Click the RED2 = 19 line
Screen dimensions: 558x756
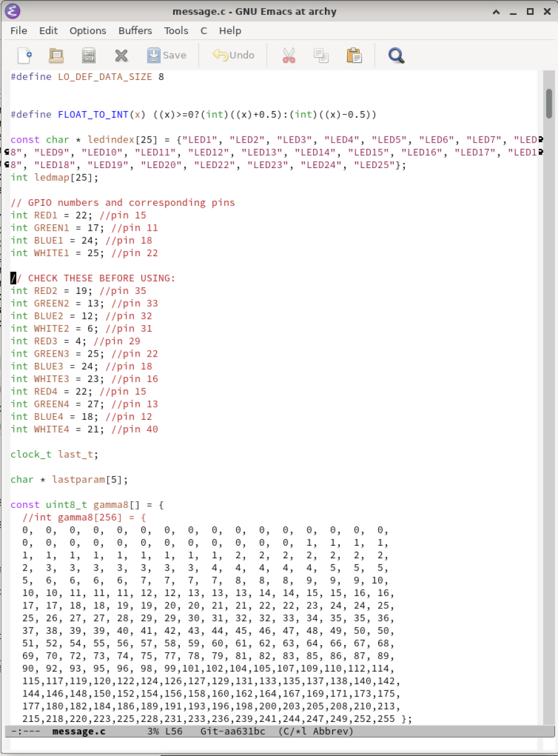[x=79, y=291]
